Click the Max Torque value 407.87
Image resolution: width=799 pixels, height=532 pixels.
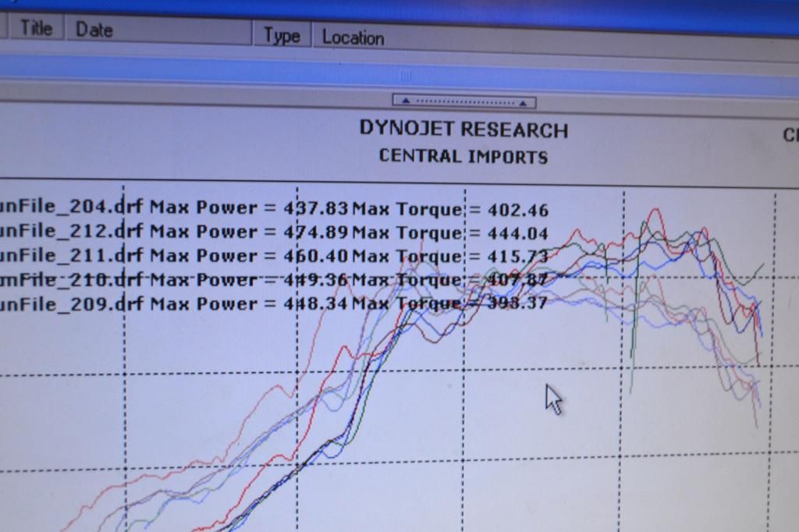click(518, 280)
